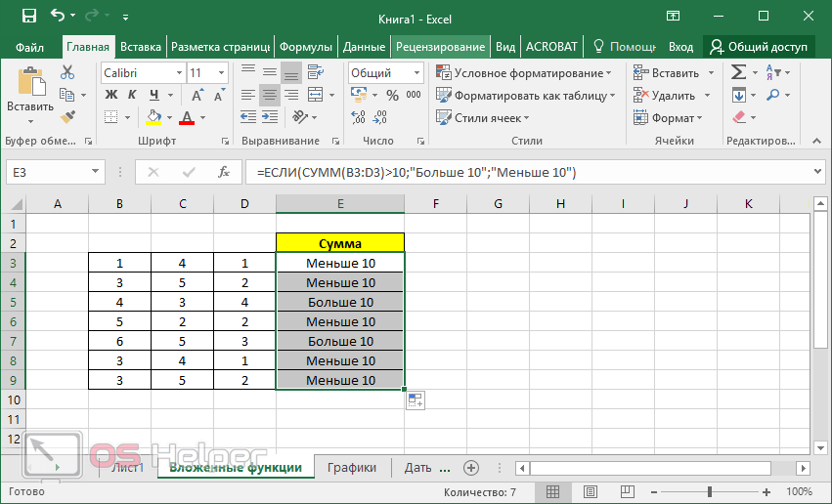The height and width of the screenshot is (504, 832).
Task: Click the Name Box showing E3
Action: (55, 172)
